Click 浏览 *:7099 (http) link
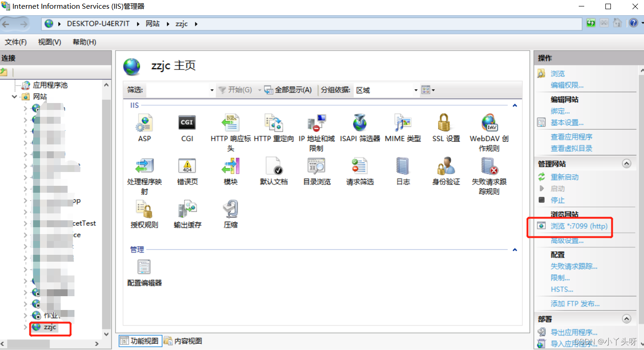 pyautogui.click(x=579, y=226)
